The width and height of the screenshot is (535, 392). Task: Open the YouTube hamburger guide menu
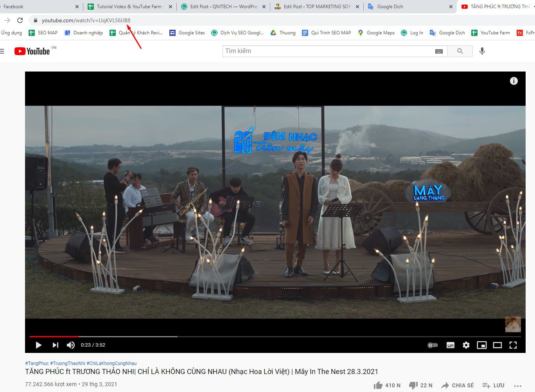[2, 51]
